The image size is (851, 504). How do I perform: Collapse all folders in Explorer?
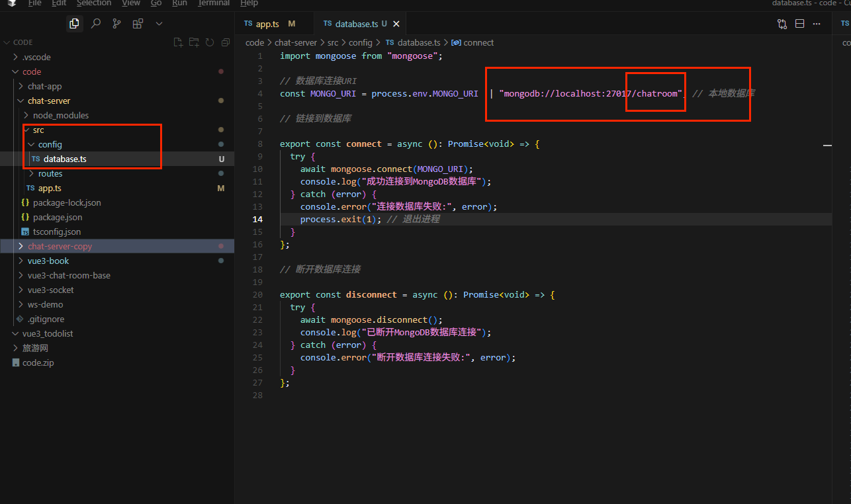tap(226, 42)
